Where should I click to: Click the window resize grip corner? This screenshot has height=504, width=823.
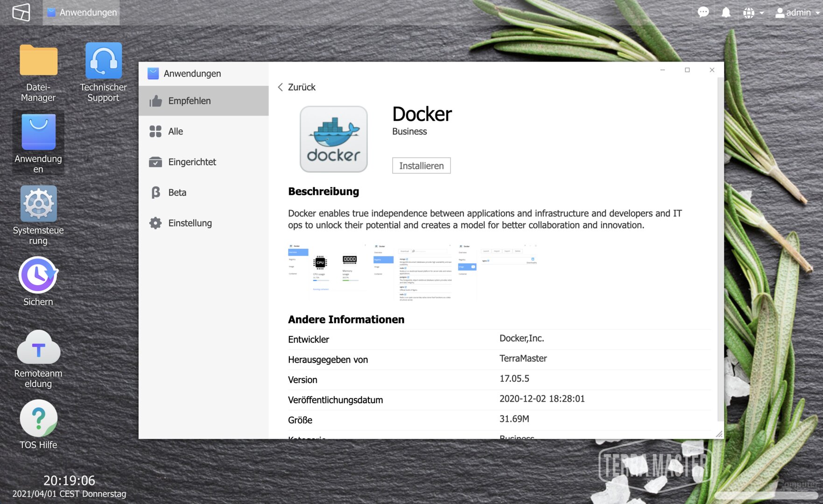(x=719, y=434)
